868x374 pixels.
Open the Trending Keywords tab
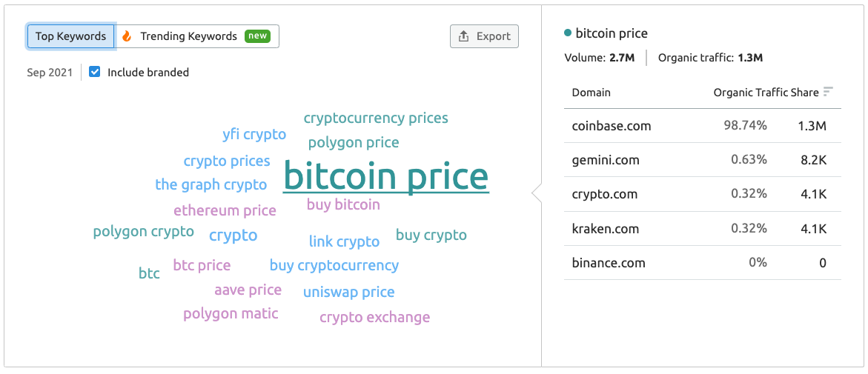tap(196, 36)
